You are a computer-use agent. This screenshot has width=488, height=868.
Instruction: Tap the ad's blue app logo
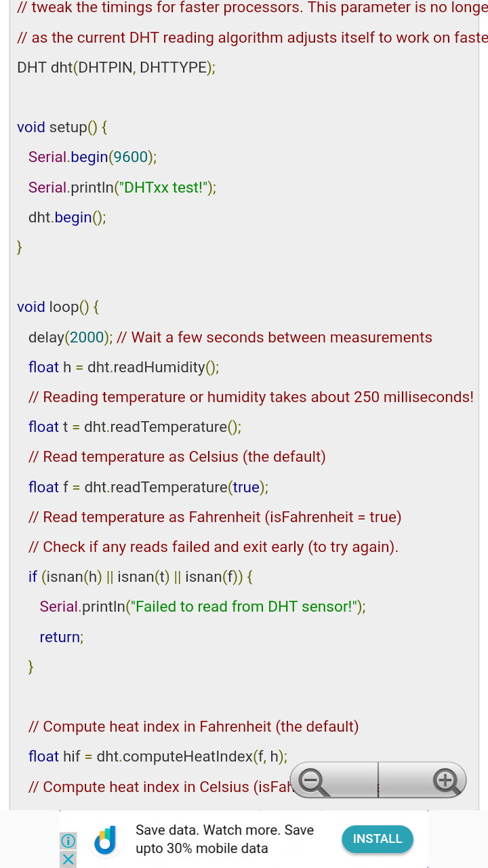click(105, 840)
